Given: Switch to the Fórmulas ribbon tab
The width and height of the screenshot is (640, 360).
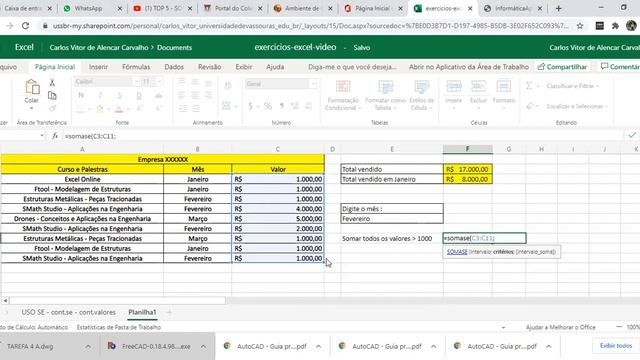Looking at the screenshot, I should click(x=136, y=67).
